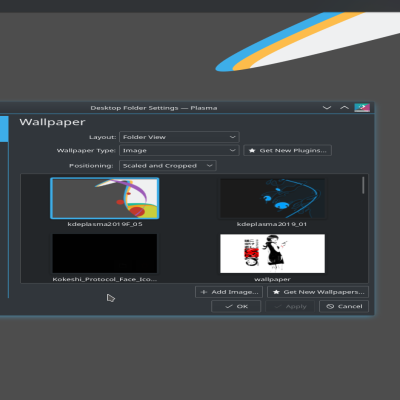Select the kdeplasma2019_01 wallpaper thumbnail

point(272,198)
